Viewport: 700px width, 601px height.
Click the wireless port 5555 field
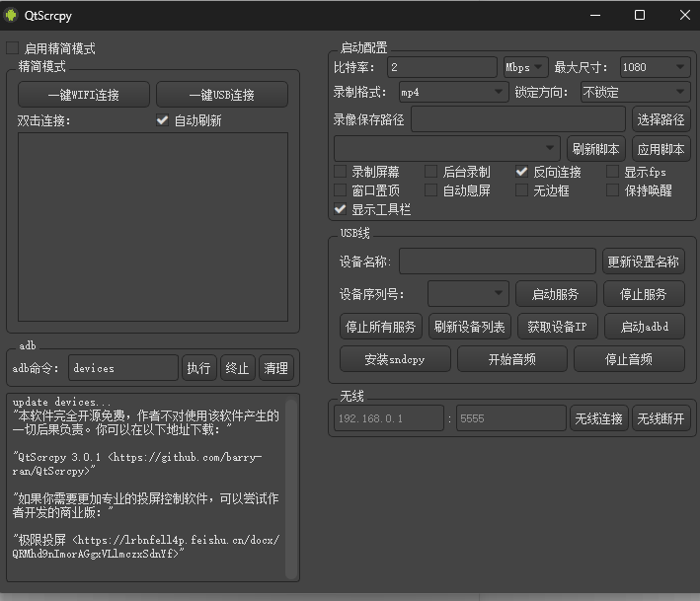(x=511, y=418)
